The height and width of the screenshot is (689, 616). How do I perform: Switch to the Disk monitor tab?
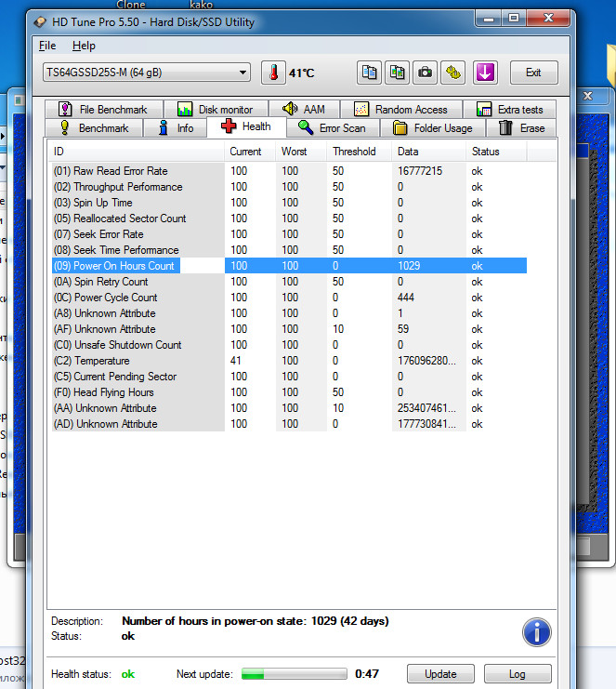click(x=216, y=110)
